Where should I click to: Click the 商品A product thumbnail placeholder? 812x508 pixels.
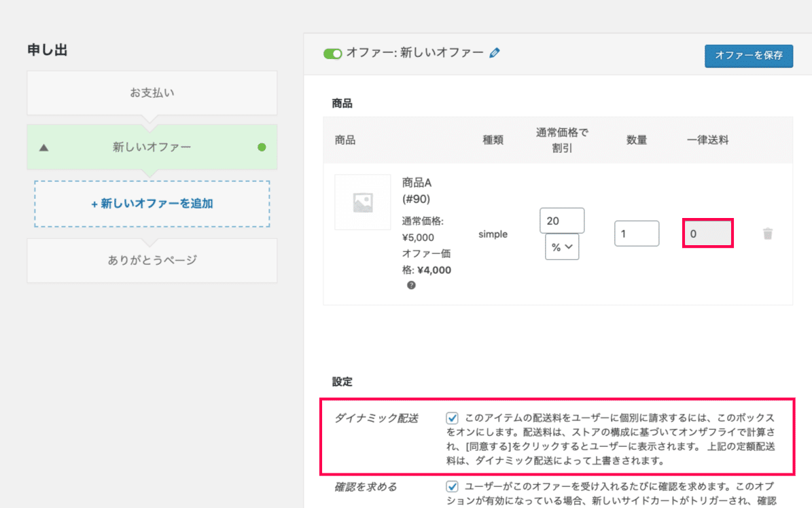[x=362, y=202]
